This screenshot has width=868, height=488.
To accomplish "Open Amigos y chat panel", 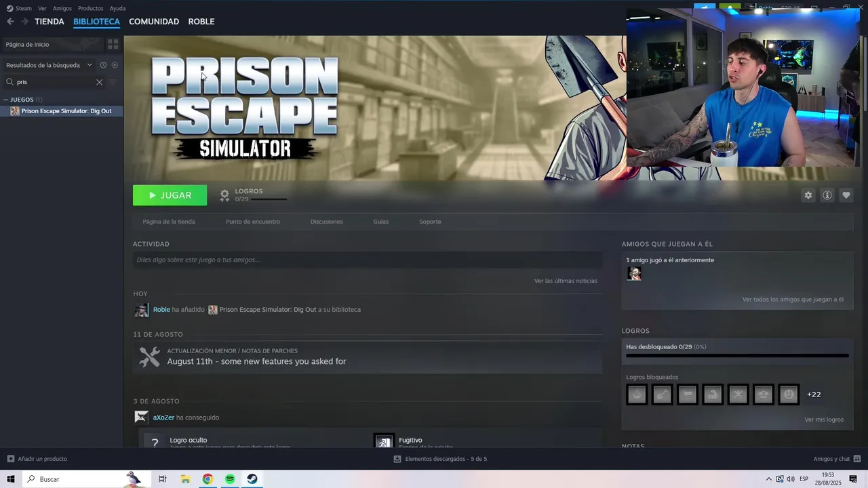I will [837, 459].
